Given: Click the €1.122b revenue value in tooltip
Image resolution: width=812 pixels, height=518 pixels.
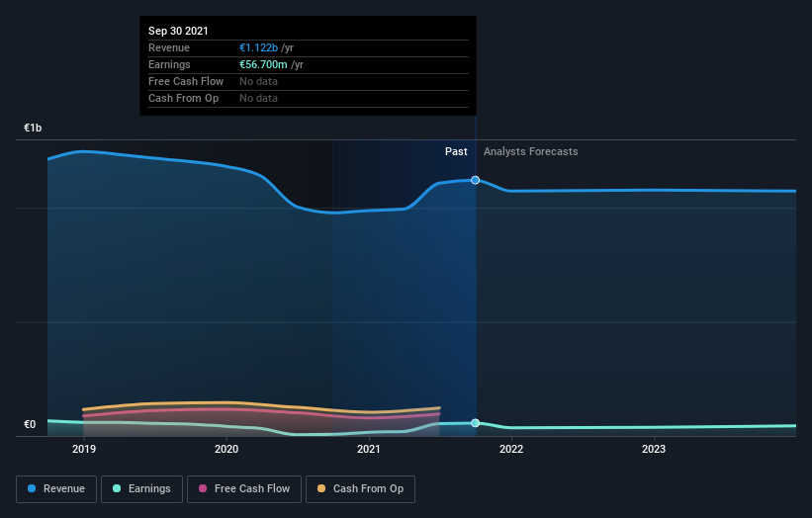Looking at the screenshot, I should point(258,47).
